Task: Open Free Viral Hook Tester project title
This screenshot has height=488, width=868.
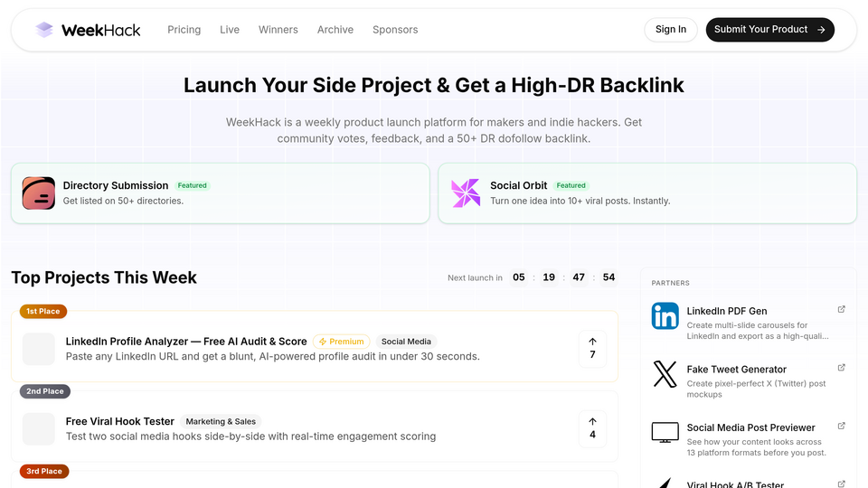Action: (x=120, y=422)
